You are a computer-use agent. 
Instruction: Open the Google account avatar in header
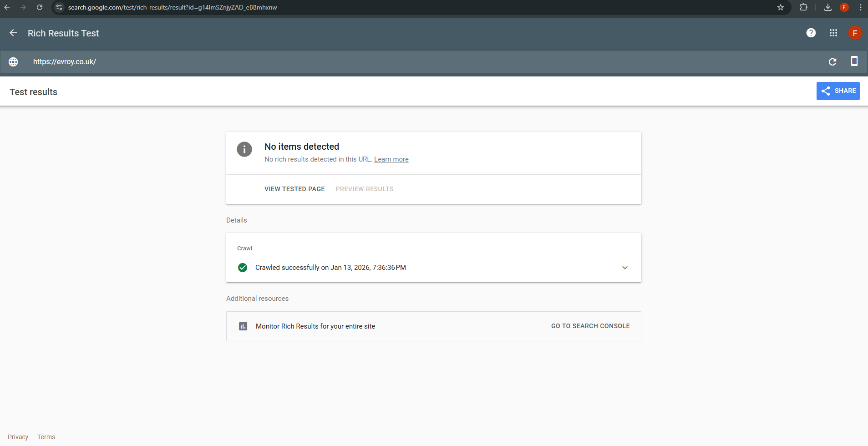(854, 33)
